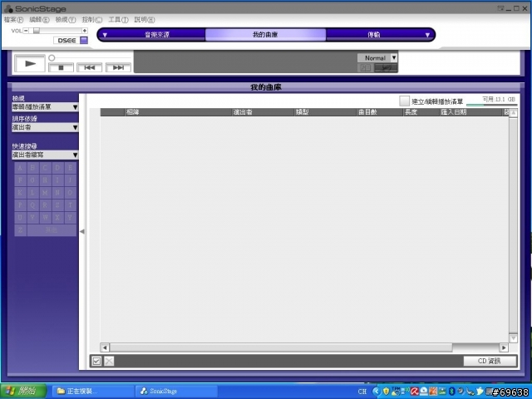Image resolution: width=532 pixels, height=399 pixels.
Task: Click the left icon below Normal dropdown
Action: [366, 68]
